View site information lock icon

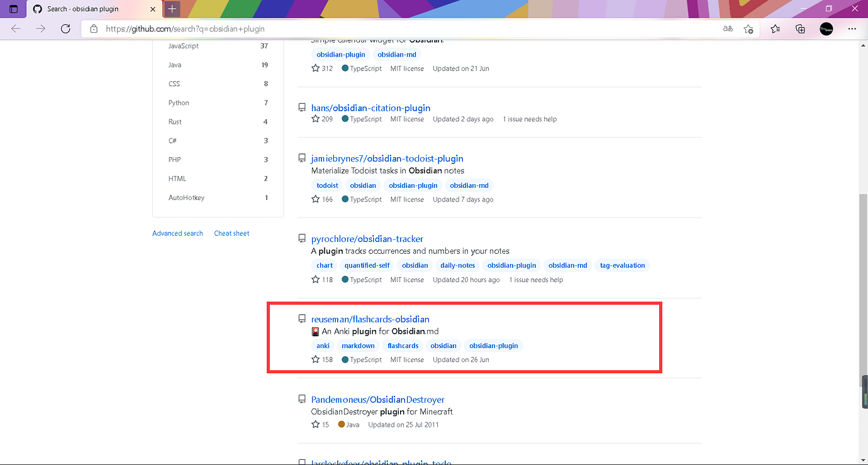pyautogui.click(x=94, y=29)
